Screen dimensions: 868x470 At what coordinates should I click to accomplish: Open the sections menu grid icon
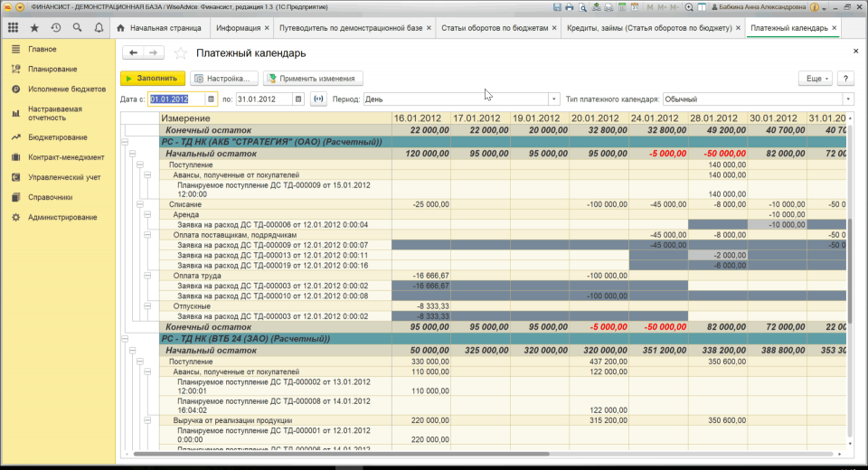click(13, 28)
